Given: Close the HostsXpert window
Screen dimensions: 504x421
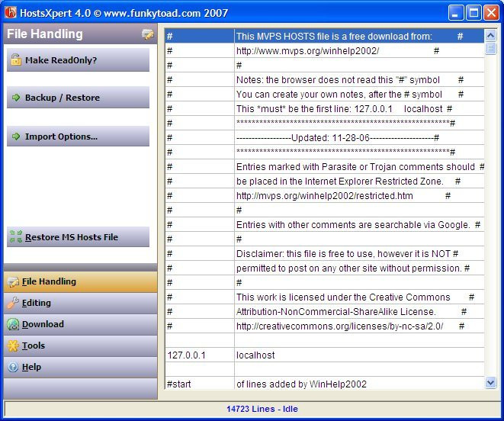Looking at the screenshot, I should point(492,13).
